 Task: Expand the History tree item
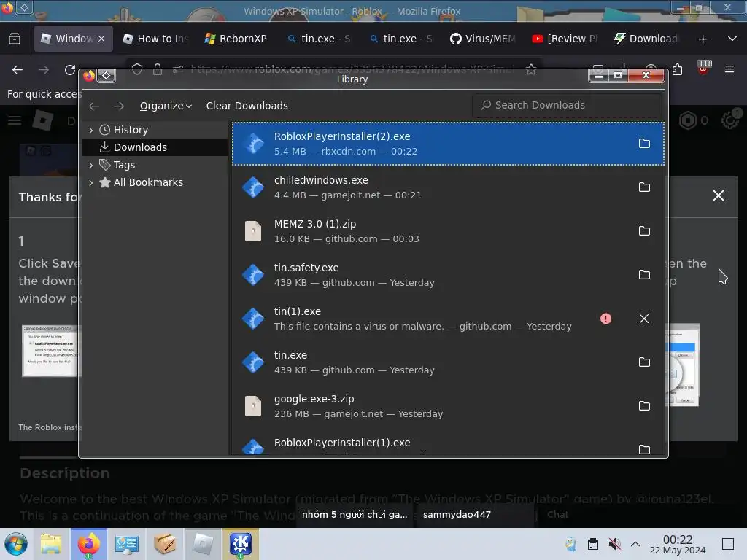pyautogui.click(x=91, y=130)
